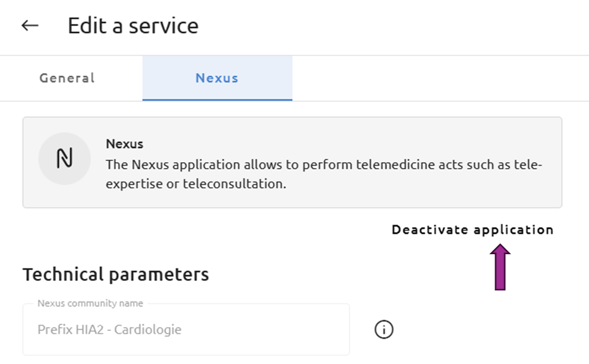Click the bold Nexus heading in card
This screenshot has height=364, width=589.
coord(124,144)
